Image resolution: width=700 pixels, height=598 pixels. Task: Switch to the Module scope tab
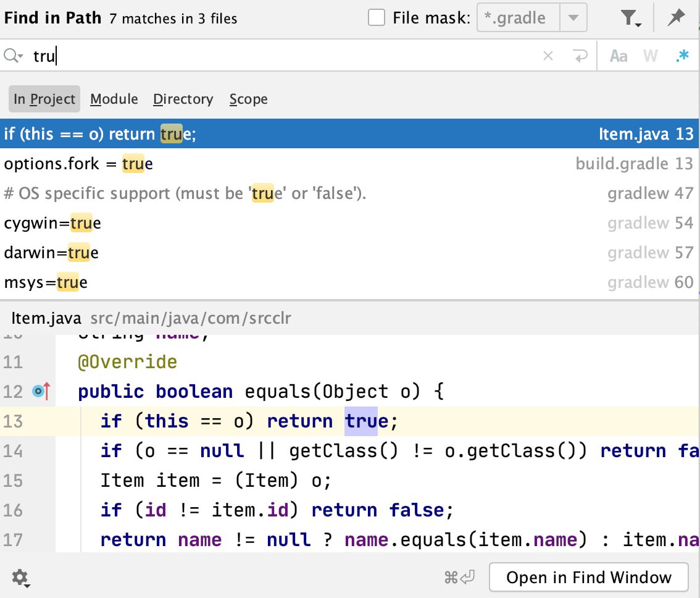(x=114, y=99)
